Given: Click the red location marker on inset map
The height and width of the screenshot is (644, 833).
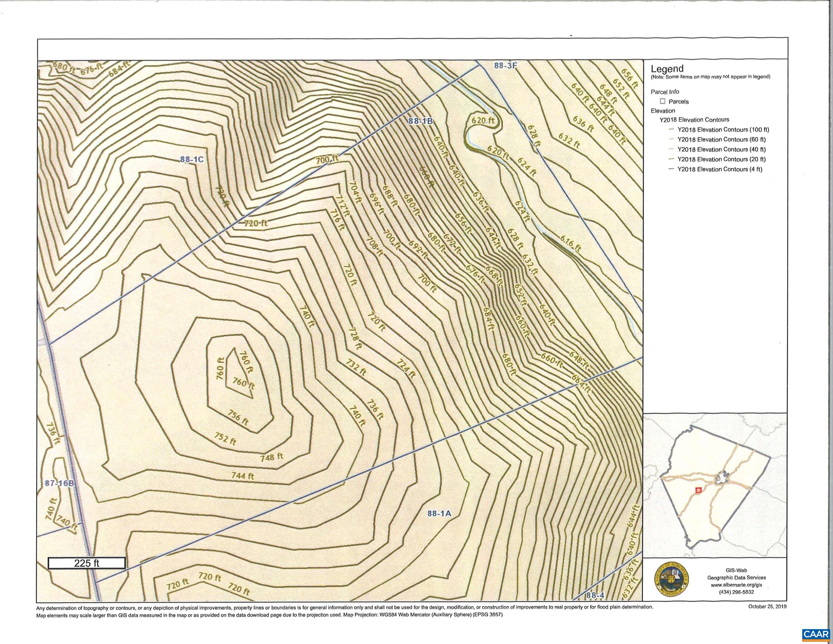Looking at the screenshot, I should coord(698,490).
